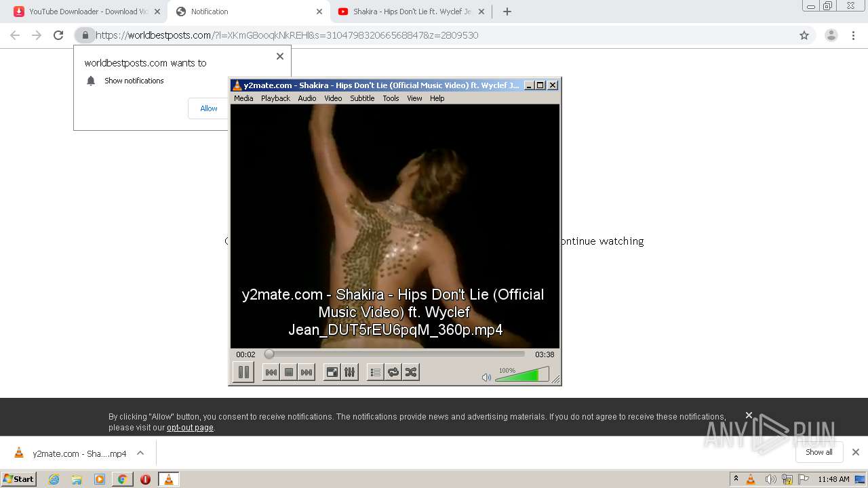Close the Notification tab

coord(319,12)
